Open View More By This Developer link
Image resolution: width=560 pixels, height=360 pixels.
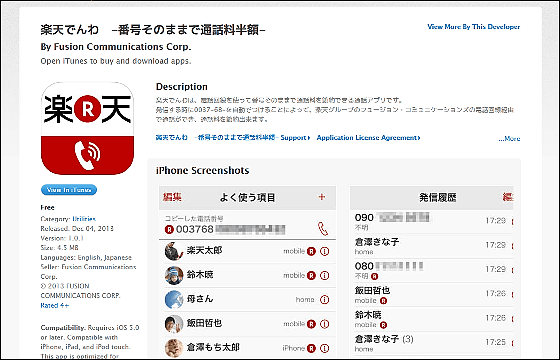click(x=474, y=27)
